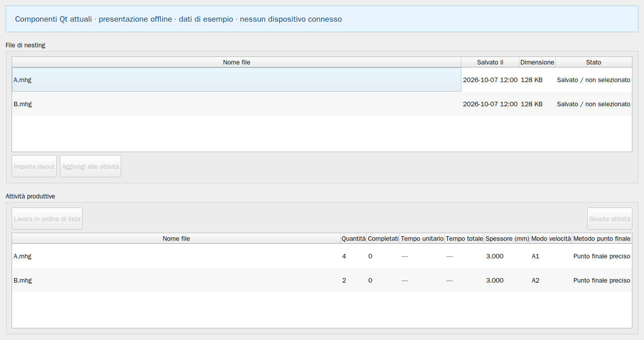Click the Stato column header
Image resolution: width=644 pixels, height=340 pixels.
[x=594, y=62]
